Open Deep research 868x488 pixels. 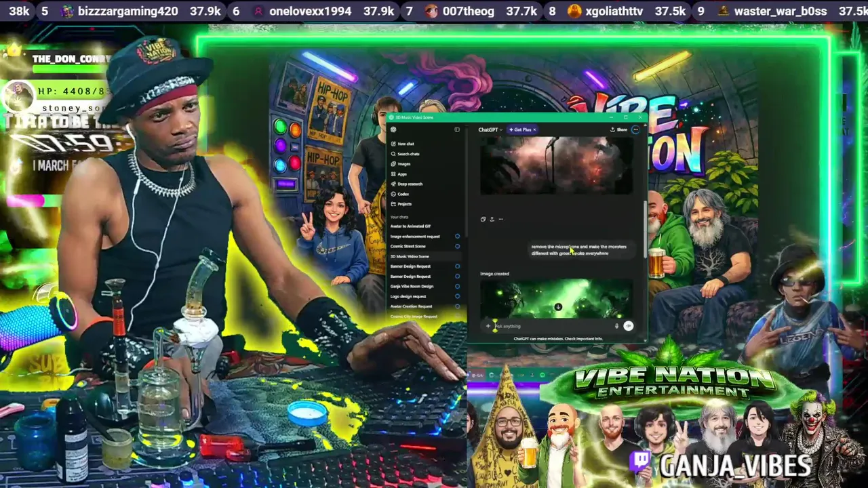[406, 184]
